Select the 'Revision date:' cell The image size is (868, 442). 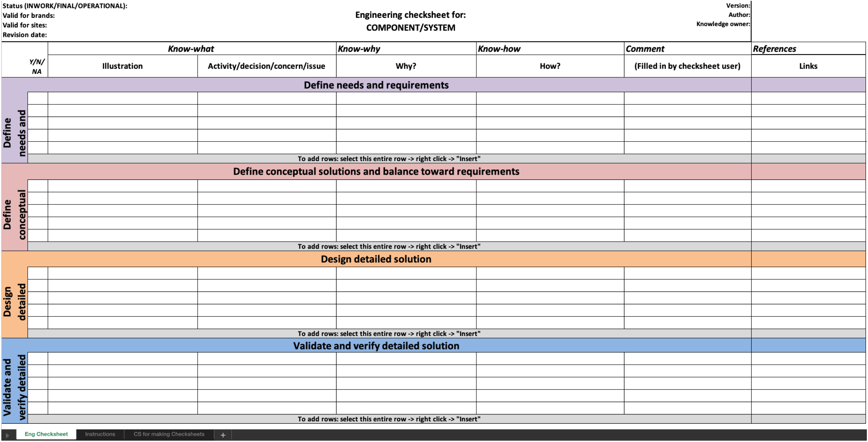click(x=25, y=35)
